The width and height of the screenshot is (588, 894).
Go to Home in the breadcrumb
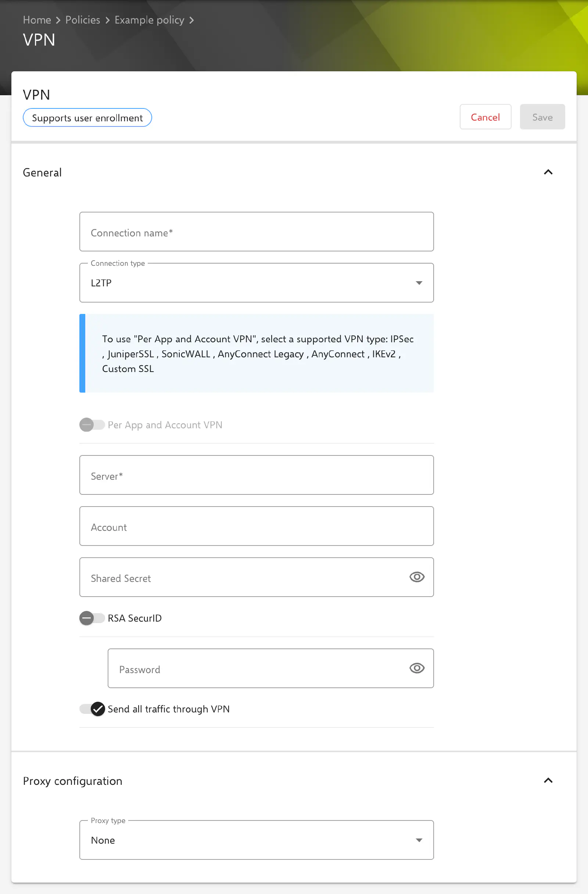point(37,20)
